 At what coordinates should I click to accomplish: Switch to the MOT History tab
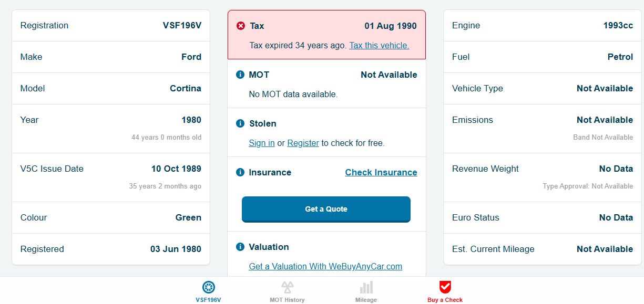coord(287,300)
